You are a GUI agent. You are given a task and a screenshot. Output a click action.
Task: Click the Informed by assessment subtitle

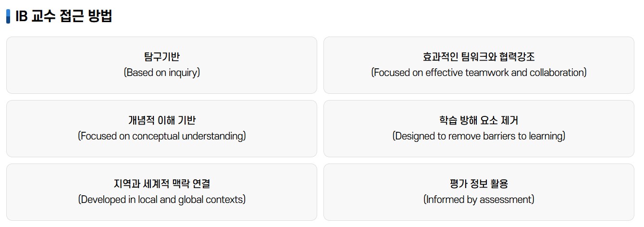click(x=479, y=200)
